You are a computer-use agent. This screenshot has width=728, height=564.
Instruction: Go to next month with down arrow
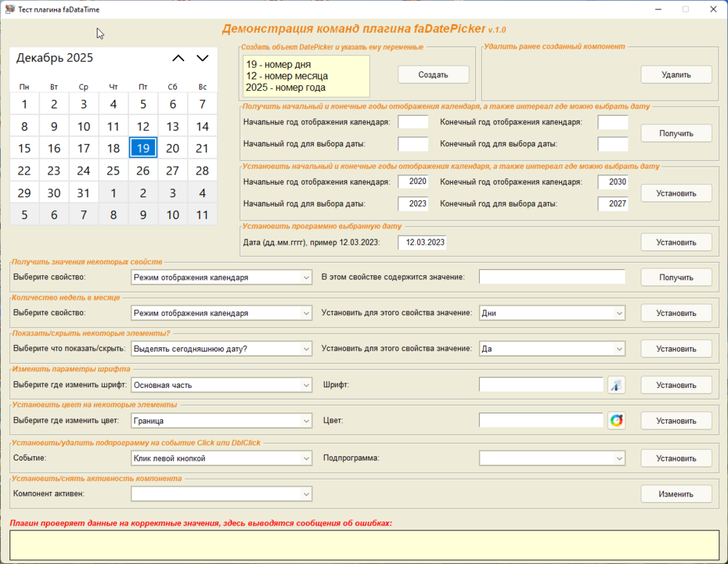pos(202,58)
